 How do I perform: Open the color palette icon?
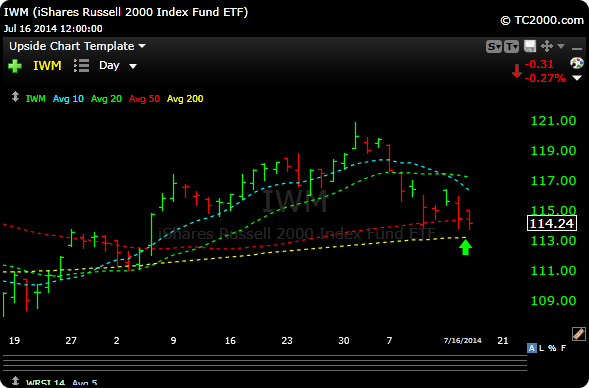[x=577, y=63]
